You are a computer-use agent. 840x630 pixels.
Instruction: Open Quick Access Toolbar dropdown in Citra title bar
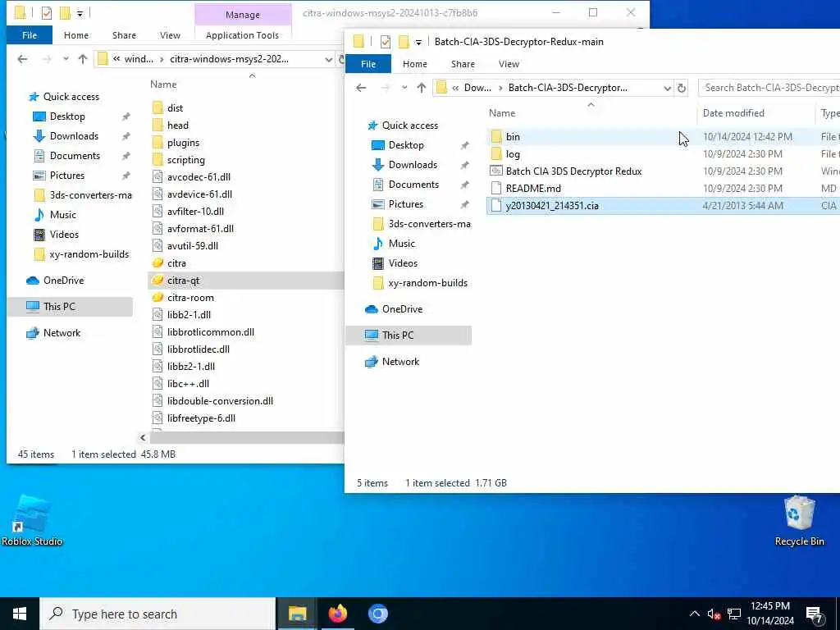click(x=80, y=13)
